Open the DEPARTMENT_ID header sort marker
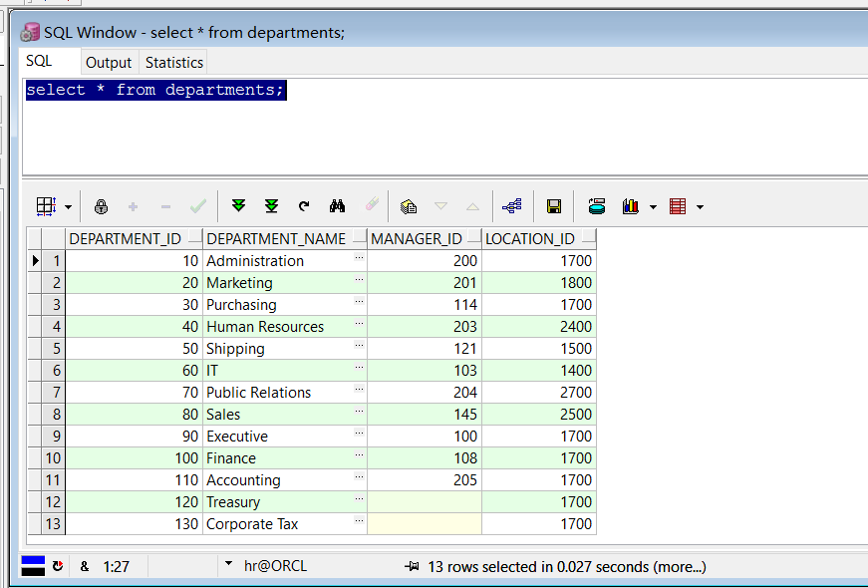The width and height of the screenshot is (868, 588). (195, 238)
